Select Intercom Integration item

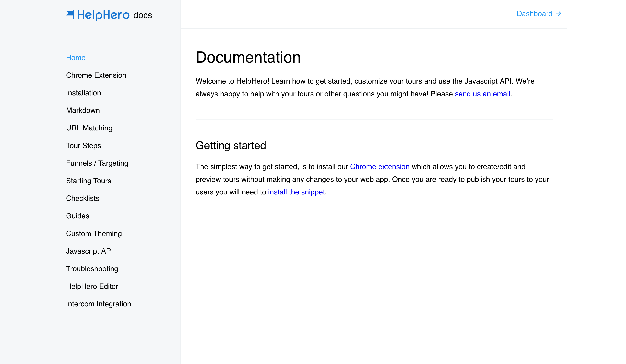pyautogui.click(x=98, y=304)
